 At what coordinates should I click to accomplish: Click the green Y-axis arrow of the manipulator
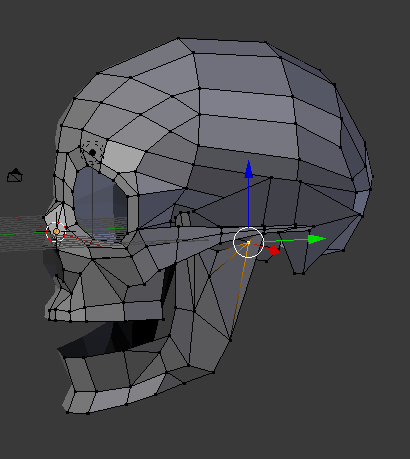[317, 239]
